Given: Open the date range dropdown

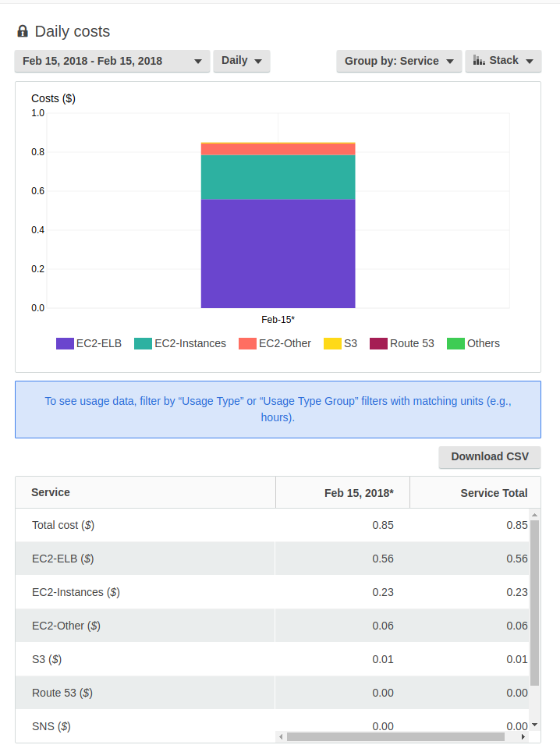Looking at the screenshot, I should point(112,61).
